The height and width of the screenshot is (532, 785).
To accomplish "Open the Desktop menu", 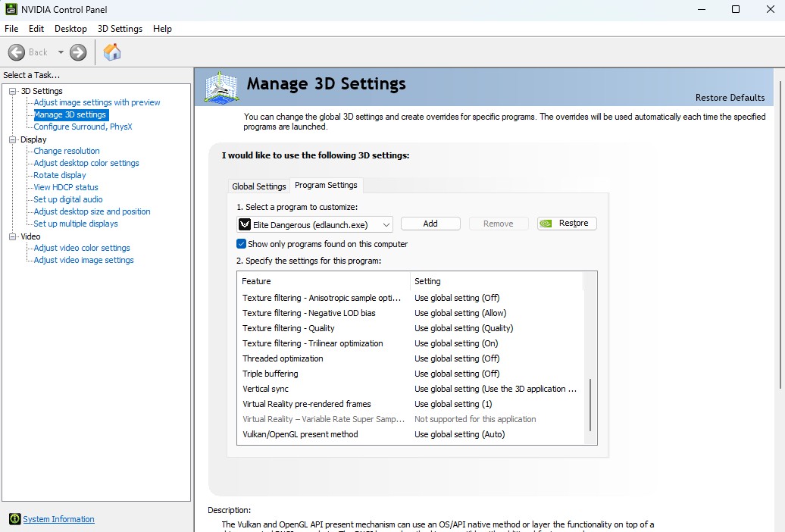I will coord(70,29).
